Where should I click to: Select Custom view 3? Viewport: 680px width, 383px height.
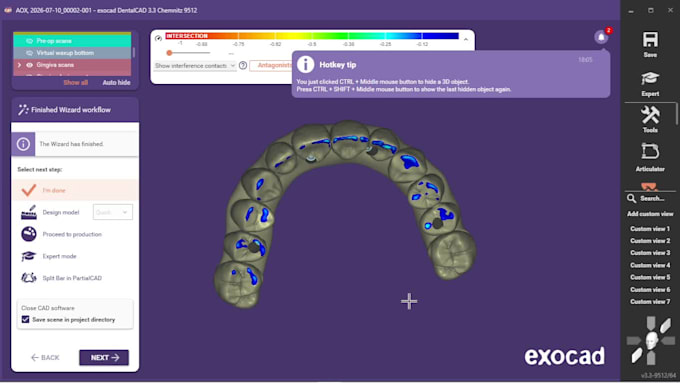pyautogui.click(x=650, y=253)
